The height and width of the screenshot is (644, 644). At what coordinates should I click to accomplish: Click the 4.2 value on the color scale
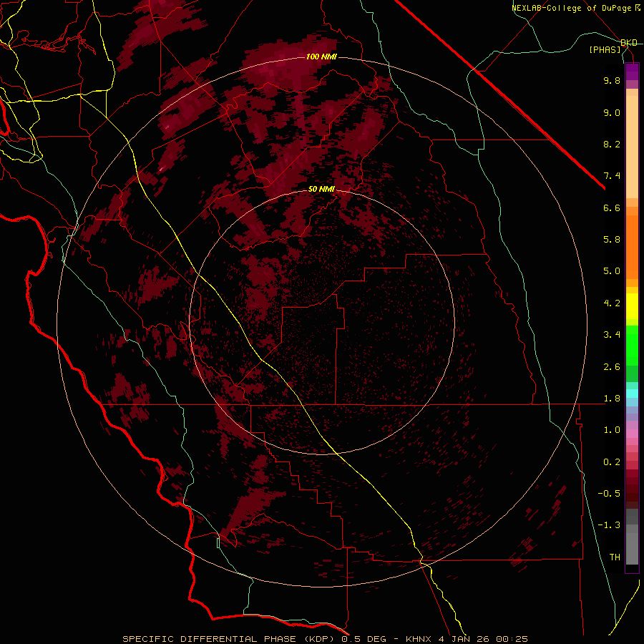[612, 303]
